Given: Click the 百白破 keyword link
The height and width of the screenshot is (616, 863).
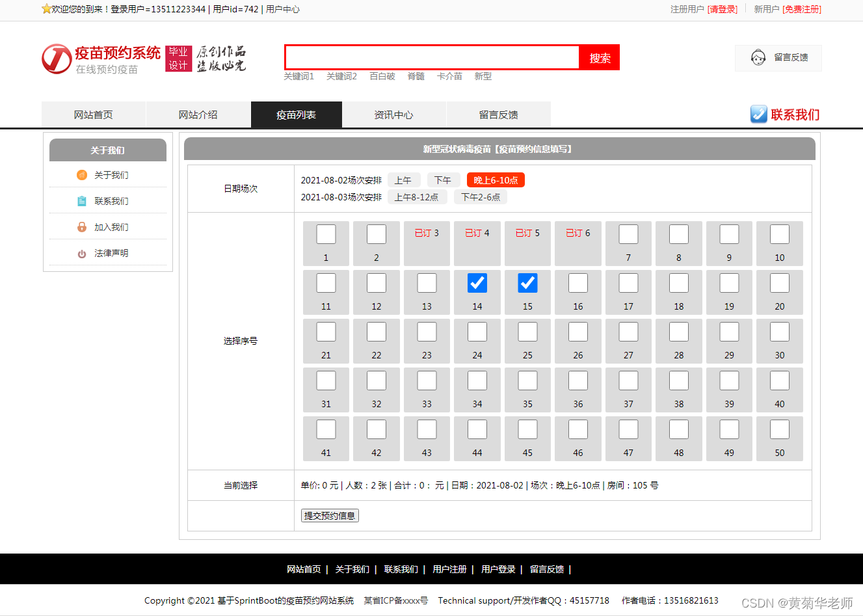Looking at the screenshot, I should point(382,76).
